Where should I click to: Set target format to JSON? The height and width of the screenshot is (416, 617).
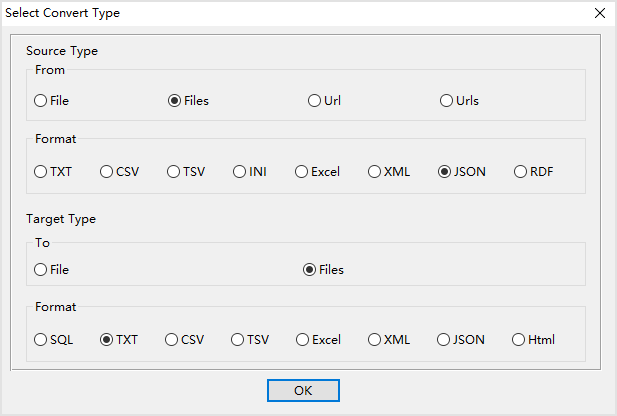[x=444, y=340]
